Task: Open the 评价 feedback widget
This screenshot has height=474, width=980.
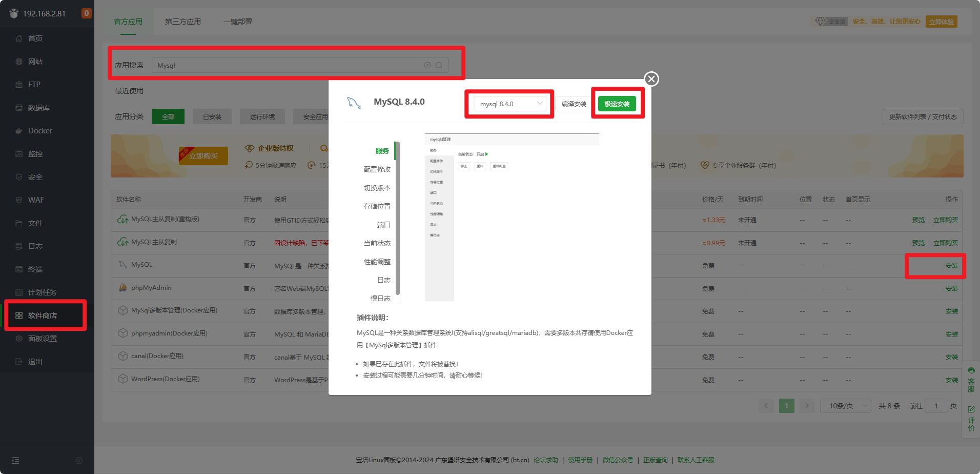Action: tap(971, 418)
